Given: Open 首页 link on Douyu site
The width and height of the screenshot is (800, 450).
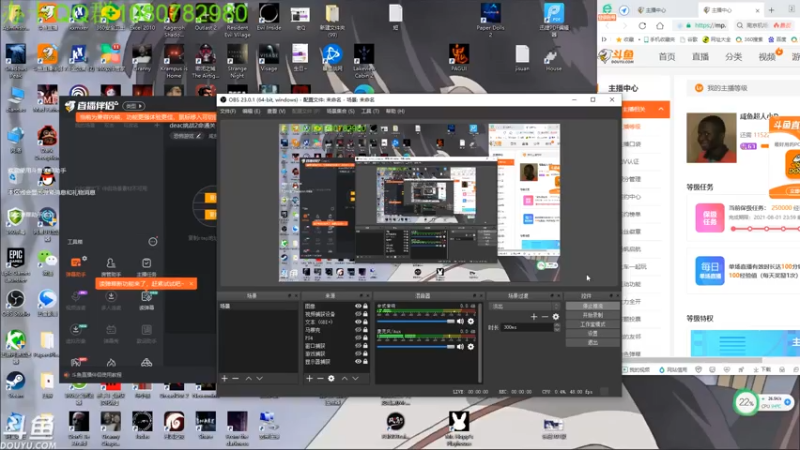Looking at the screenshot, I should pyautogui.click(x=667, y=57).
